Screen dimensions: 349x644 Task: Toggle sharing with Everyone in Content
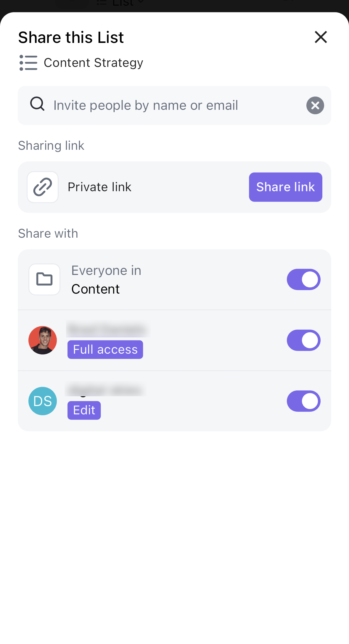coord(303,279)
